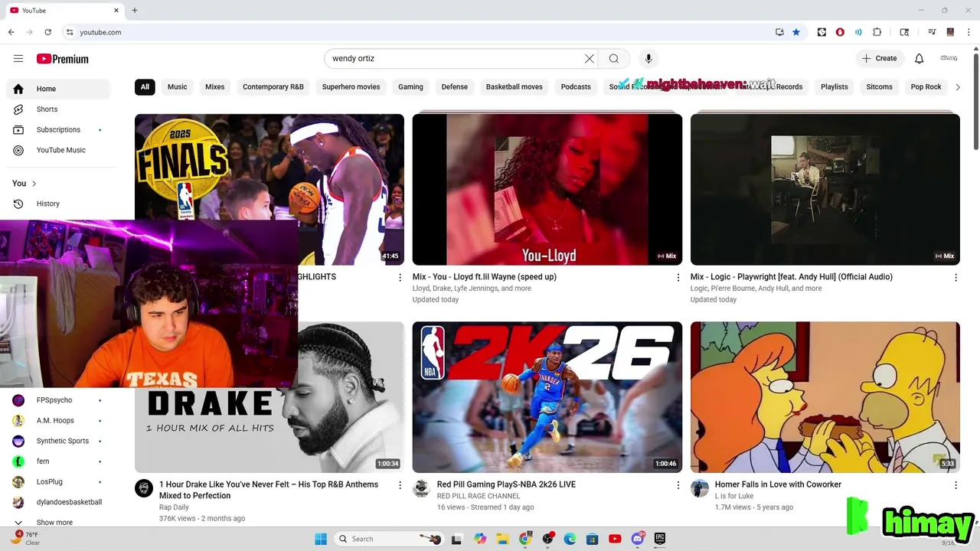Screen dimensions: 980x551
Task: Open Discord from the taskbar
Action: click(x=637, y=539)
